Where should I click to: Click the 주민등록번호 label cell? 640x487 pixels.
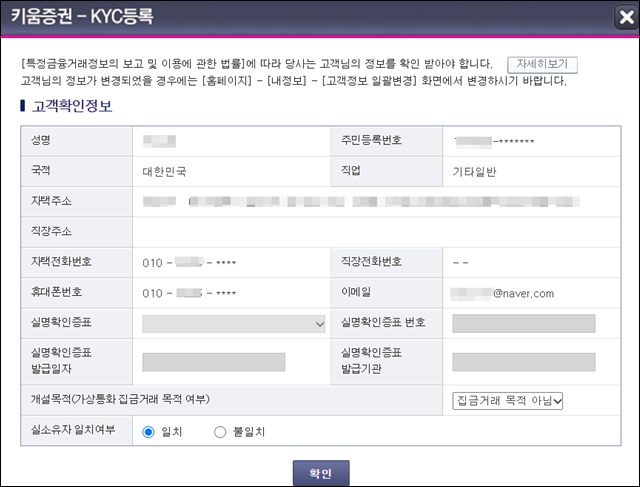[387, 141]
